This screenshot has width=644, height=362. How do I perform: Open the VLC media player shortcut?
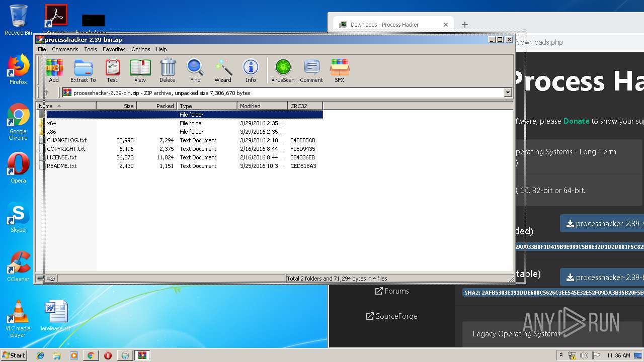[18, 319]
